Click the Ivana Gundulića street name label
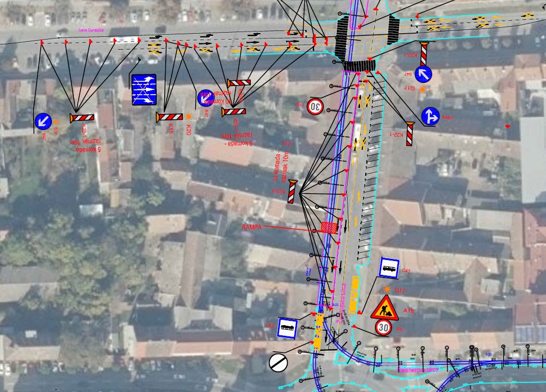The image size is (546, 392). click(90, 31)
